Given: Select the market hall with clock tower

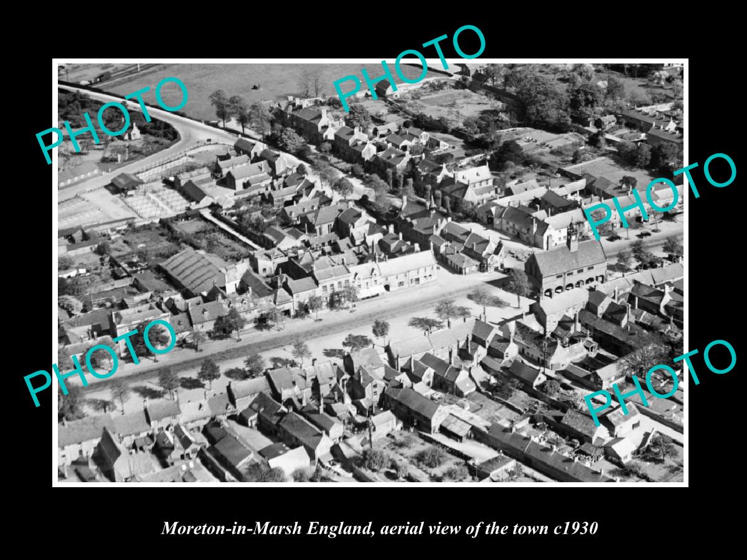Looking at the screenshot, I should (x=566, y=264).
